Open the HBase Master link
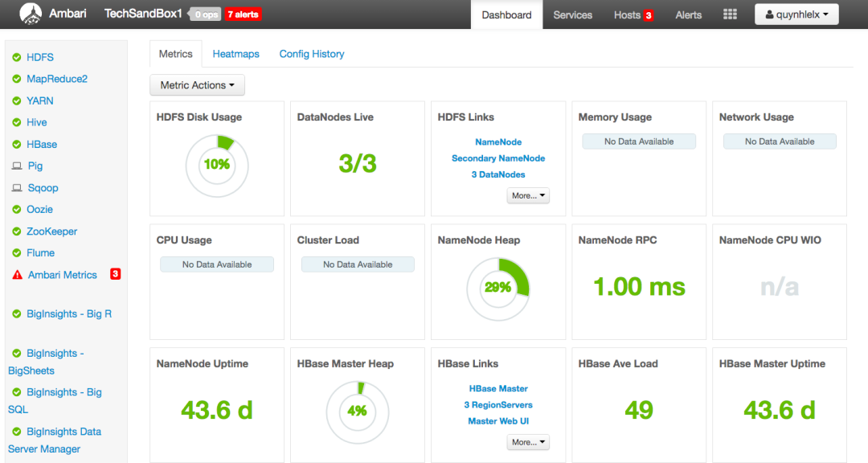 click(x=498, y=389)
